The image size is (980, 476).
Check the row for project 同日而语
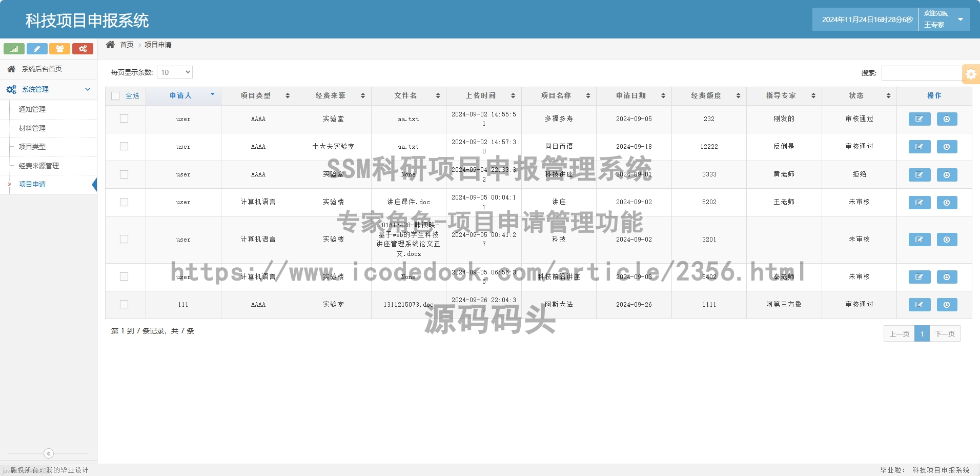pyautogui.click(x=124, y=146)
